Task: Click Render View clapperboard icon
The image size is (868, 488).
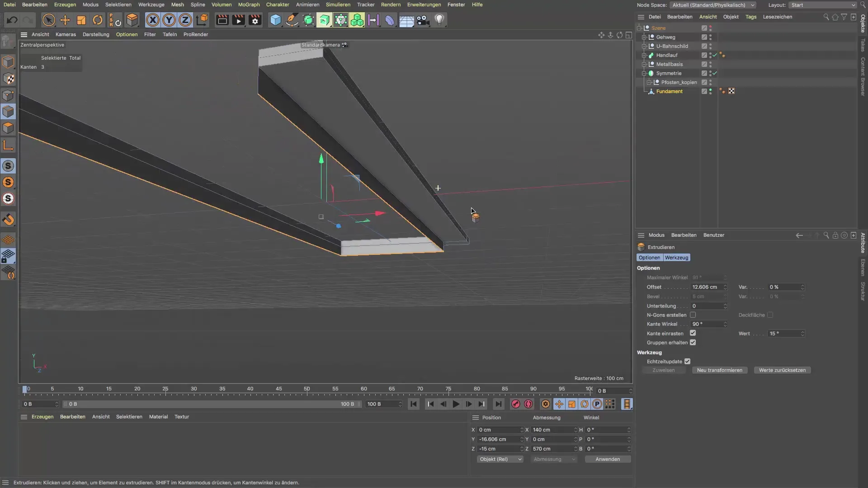Action: [x=222, y=20]
